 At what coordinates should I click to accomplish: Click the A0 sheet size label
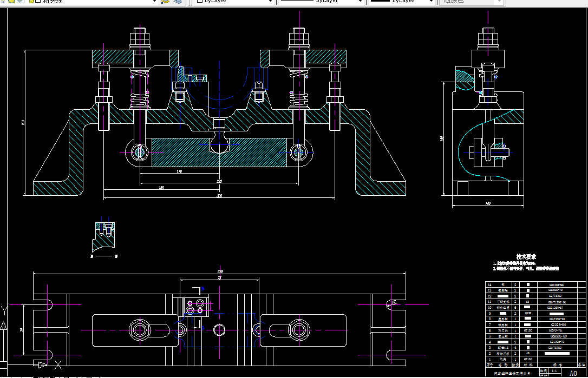click(573, 373)
